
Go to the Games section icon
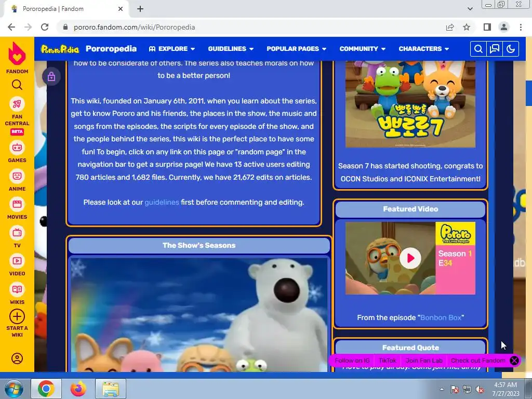(x=17, y=148)
